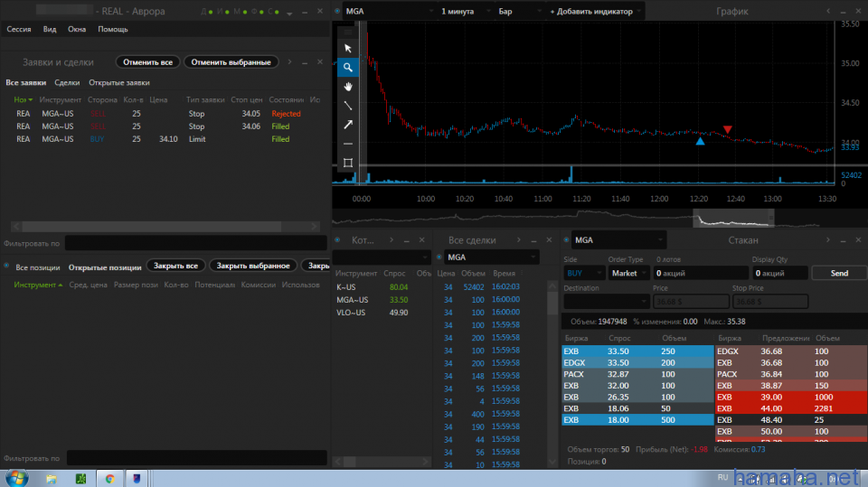Click the 52402 volume trade row
Screen dimensions: 868x487
[490, 286]
